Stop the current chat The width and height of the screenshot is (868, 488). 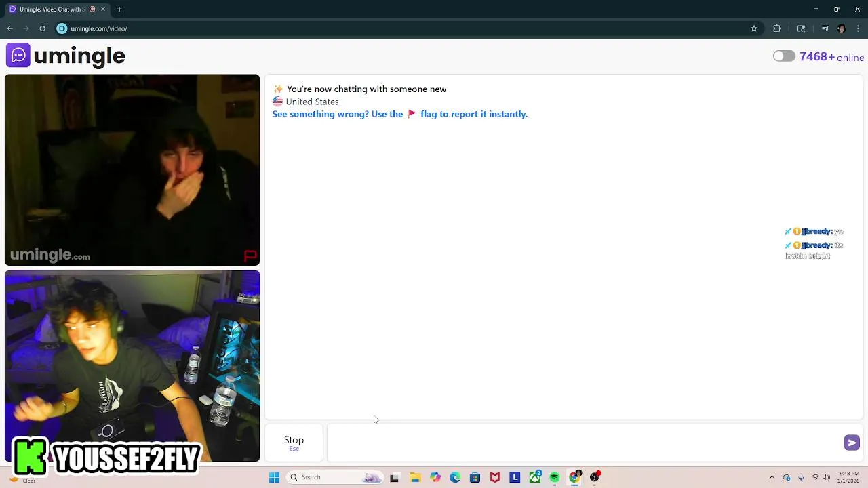pos(294,442)
